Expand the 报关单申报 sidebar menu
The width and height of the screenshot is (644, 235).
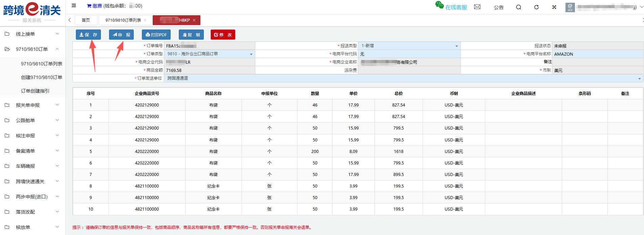(32, 105)
